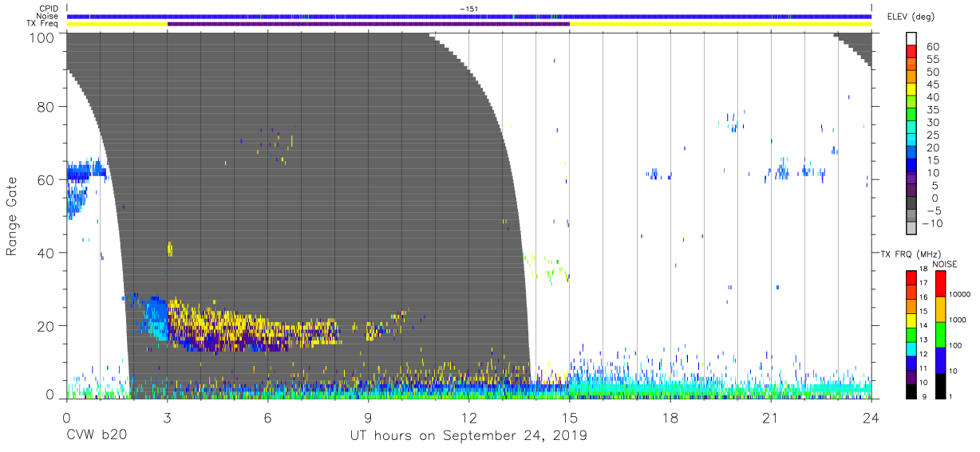Screen dimensions: 980x452
Task: Click the purple section of TX Freq strip
Action: coord(368,24)
